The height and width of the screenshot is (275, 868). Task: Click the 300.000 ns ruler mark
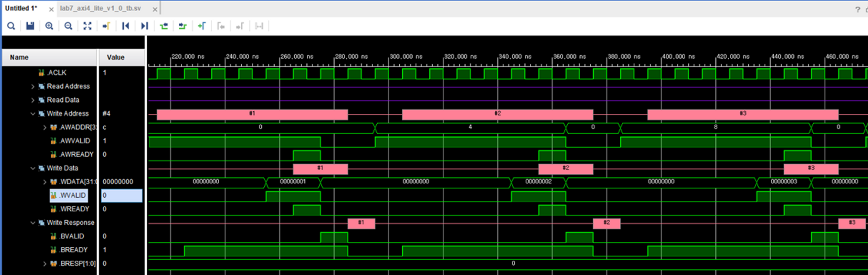[406, 57]
